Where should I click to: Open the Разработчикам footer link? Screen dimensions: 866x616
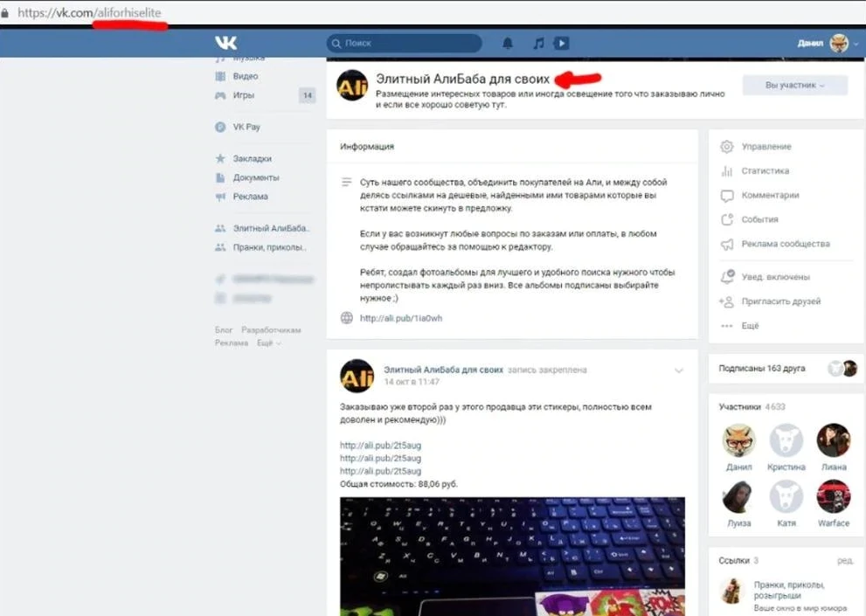[x=271, y=329]
